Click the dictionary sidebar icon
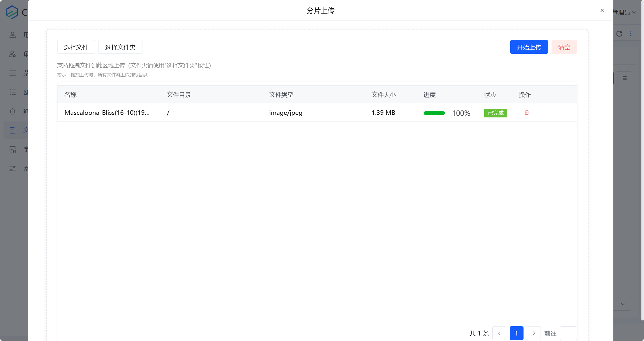 click(x=12, y=149)
